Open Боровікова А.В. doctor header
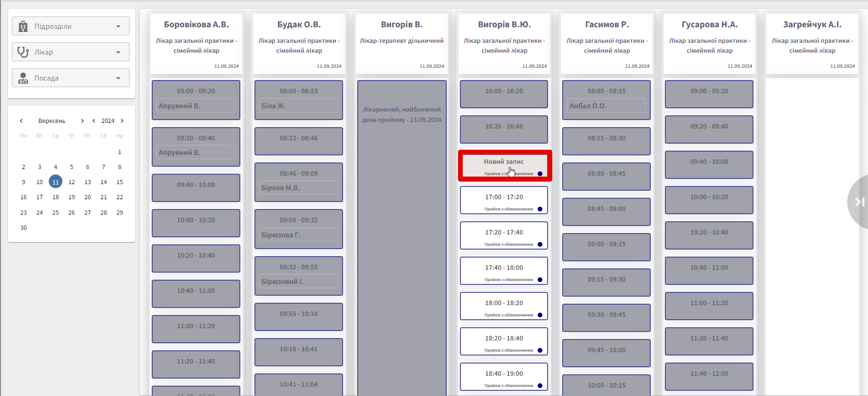868x396 pixels. coord(196,43)
